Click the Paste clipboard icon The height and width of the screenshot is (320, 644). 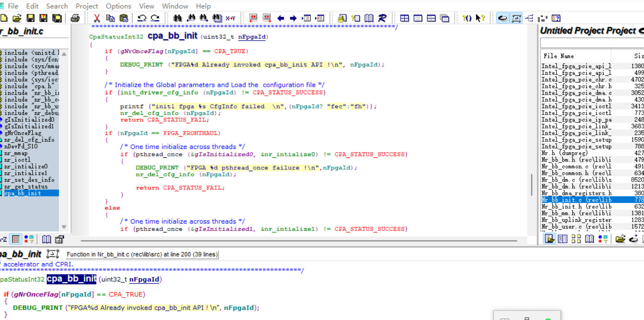pos(124,18)
